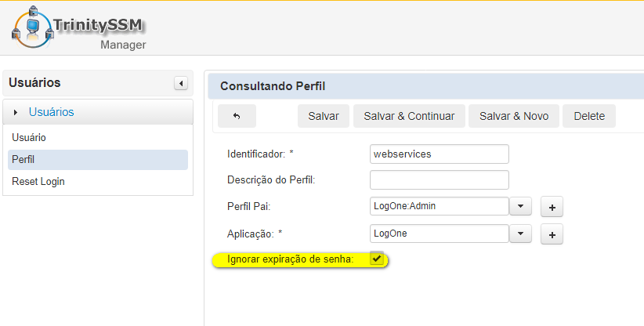Open Reset Login in the sidebar
Screen dimensions: 644x326
click(x=38, y=181)
